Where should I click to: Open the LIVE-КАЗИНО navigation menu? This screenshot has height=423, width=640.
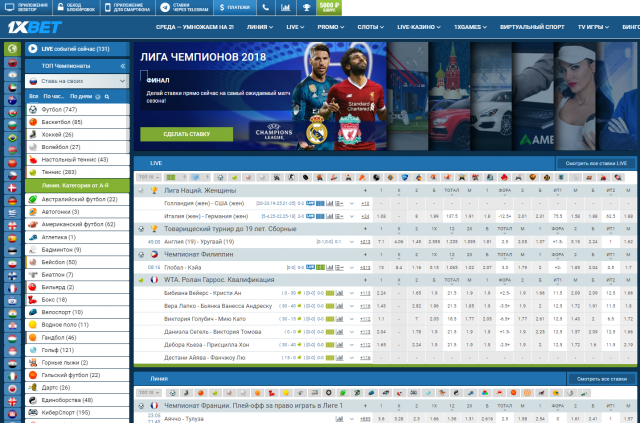click(x=419, y=27)
